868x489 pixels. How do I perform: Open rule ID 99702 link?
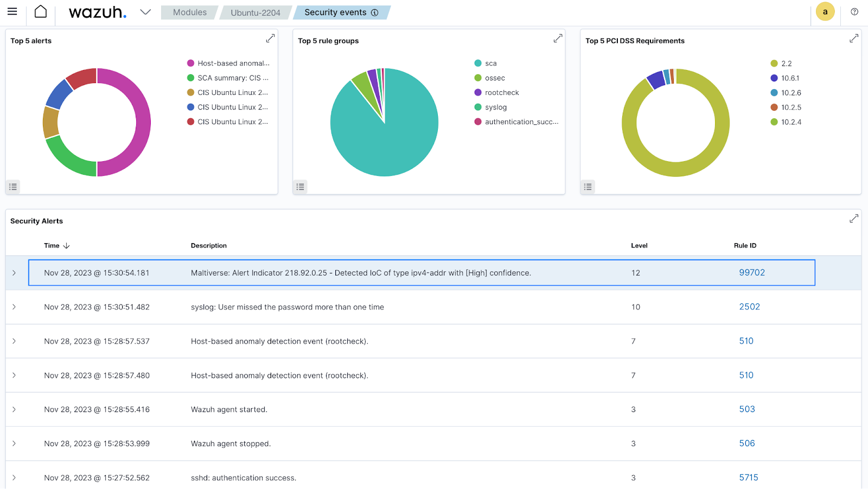click(752, 272)
